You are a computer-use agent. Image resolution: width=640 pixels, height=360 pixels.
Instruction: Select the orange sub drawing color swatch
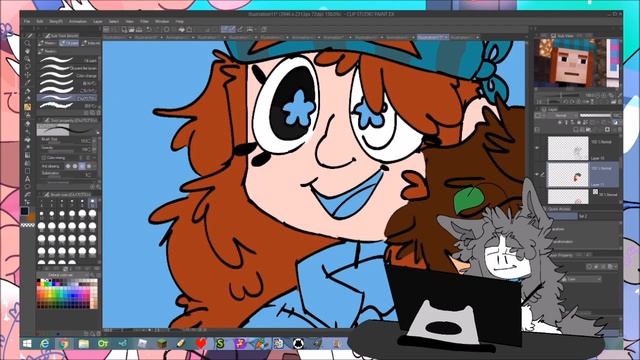click(x=31, y=217)
